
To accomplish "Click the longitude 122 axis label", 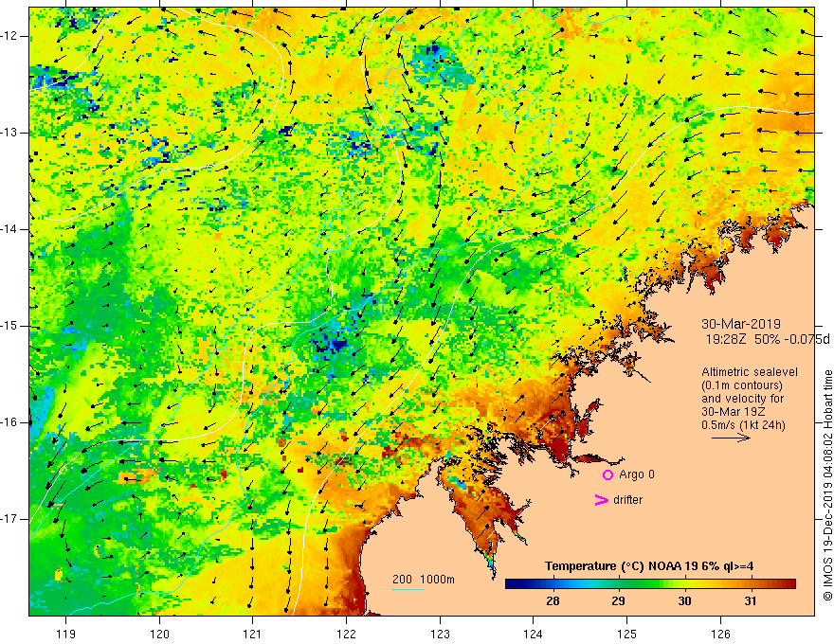I will click(346, 634).
